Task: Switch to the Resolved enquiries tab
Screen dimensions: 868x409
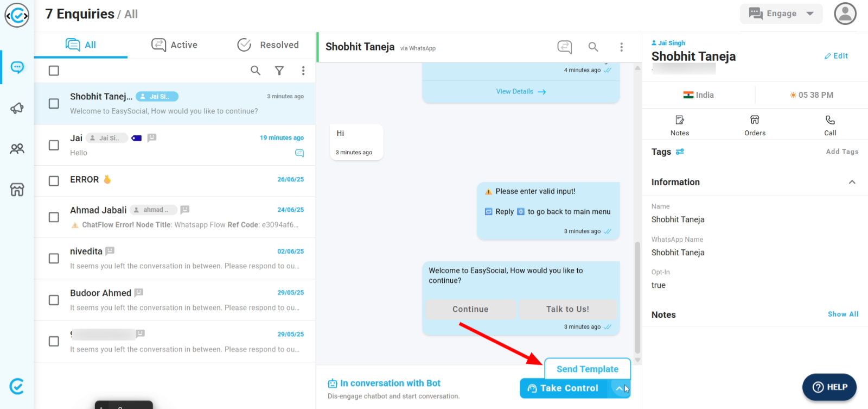Action: click(x=269, y=45)
